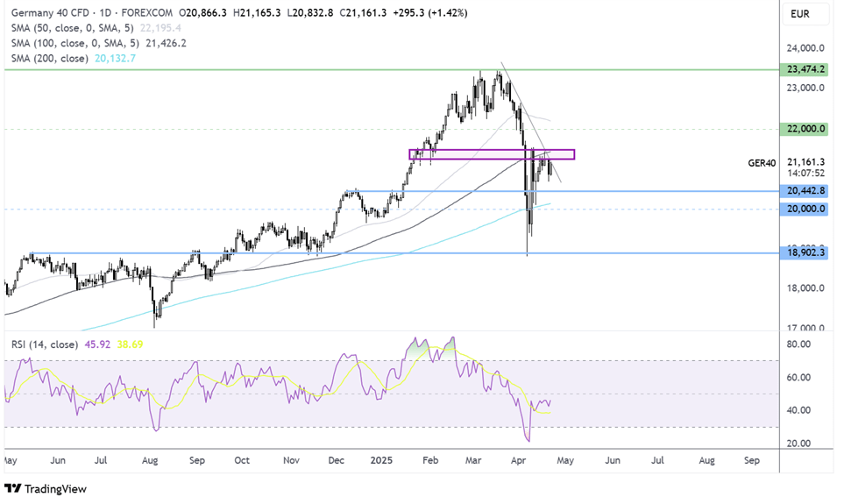Click the 20,000.0 price level label
Viewport: 844px width, 504px height.
coord(804,209)
